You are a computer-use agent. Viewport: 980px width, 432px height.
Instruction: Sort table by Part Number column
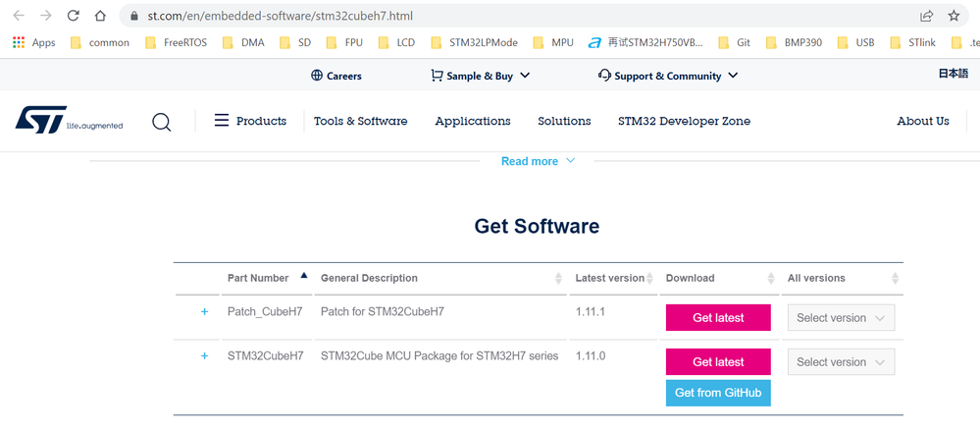(x=268, y=278)
